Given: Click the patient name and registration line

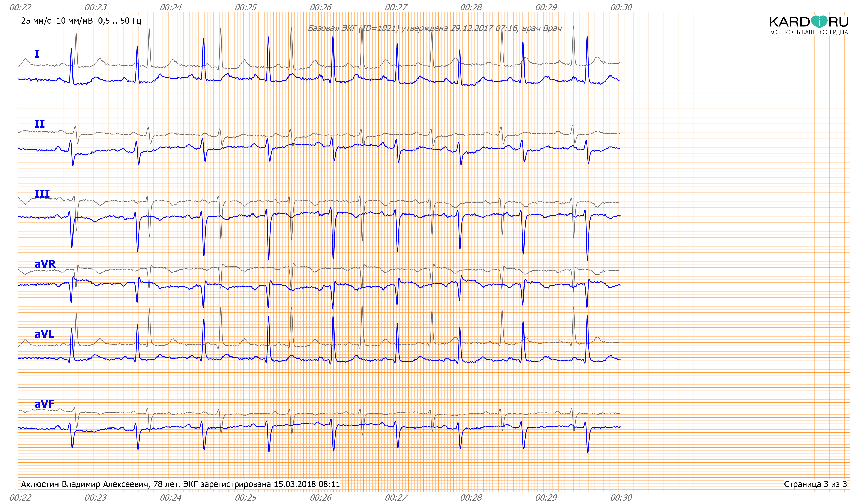Looking at the screenshot, I should 180,484.
